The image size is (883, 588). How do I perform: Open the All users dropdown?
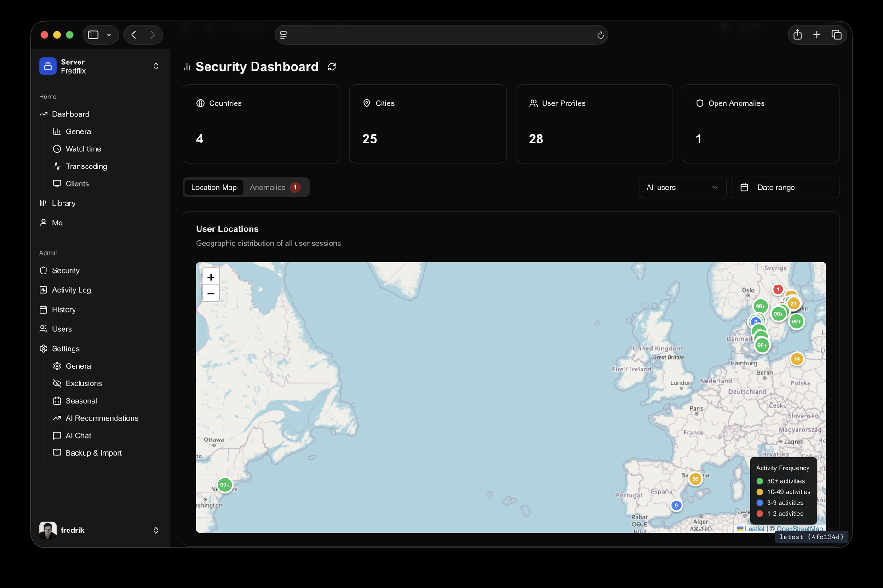[x=682, y=188]
